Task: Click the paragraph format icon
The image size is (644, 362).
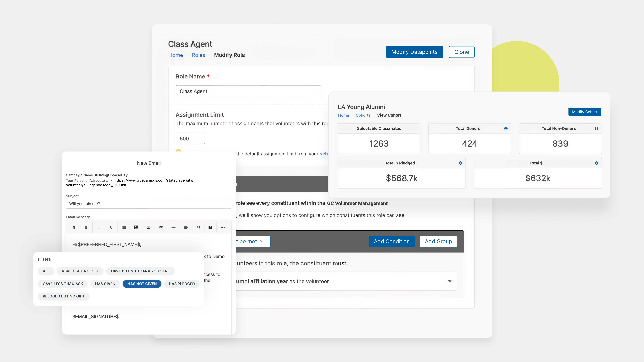Action: click(74, 227)
